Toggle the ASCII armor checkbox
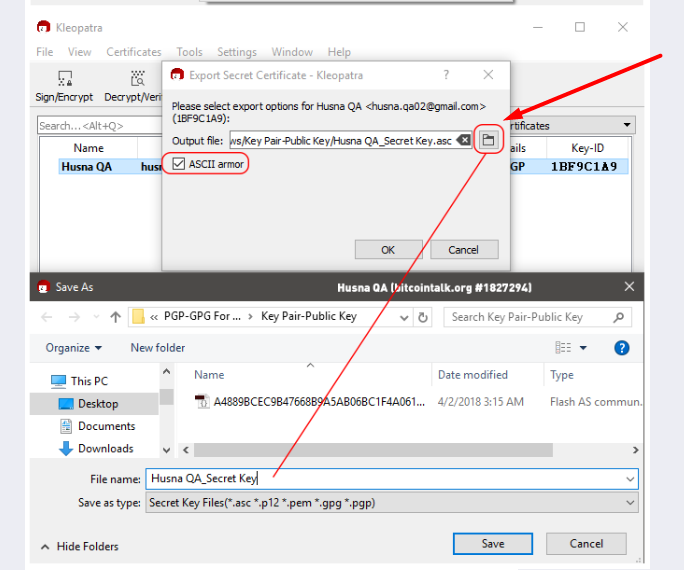The width and height of the screenshot is (684, 570). [178, 164]
